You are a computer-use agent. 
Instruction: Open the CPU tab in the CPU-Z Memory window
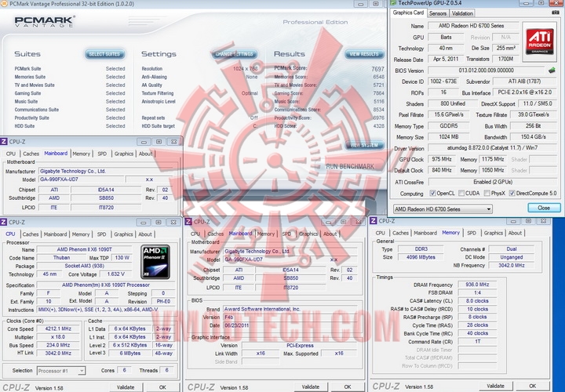pos(380,233)
